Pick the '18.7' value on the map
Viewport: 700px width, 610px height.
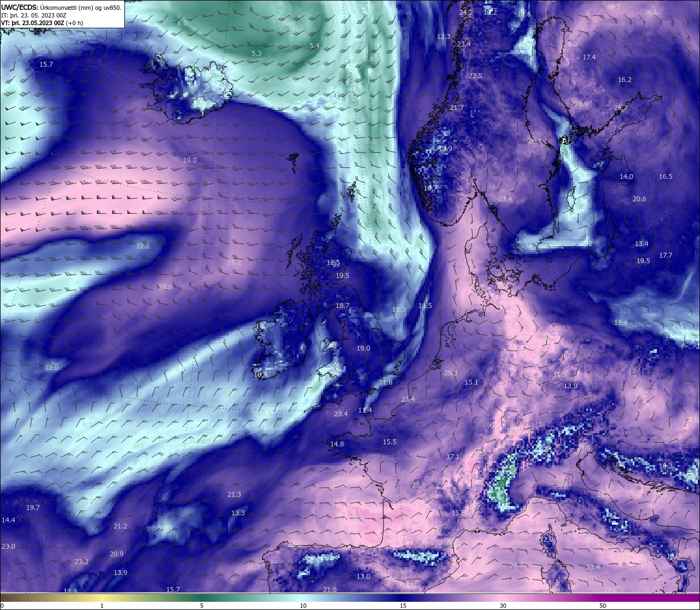342,306
